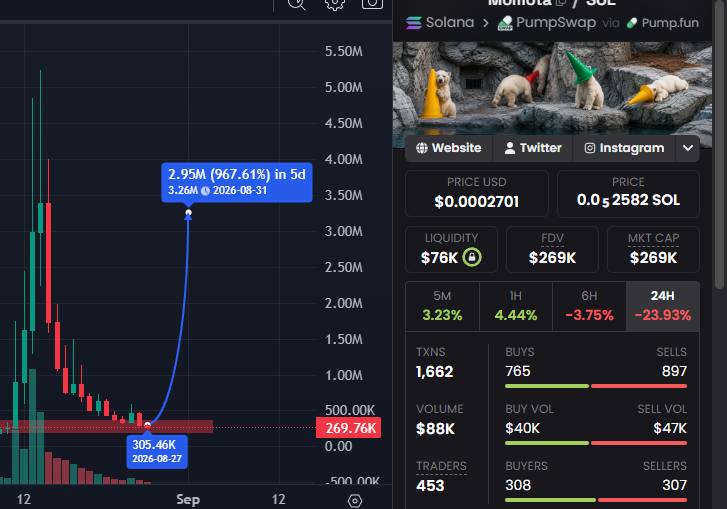Click the 269.76K current price label
This screenshot has height=509, width=727.
coord(349,428)
